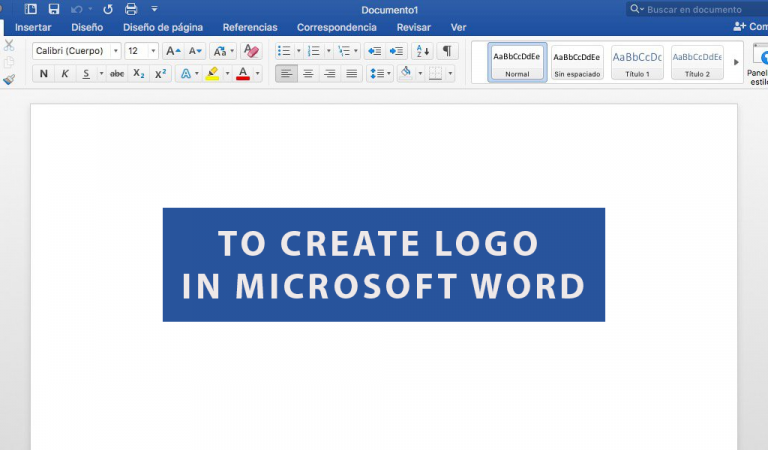The height and width of the screenshot is (450, 768).
Task: Apply the Título 2 style
Action: [697, 63]
